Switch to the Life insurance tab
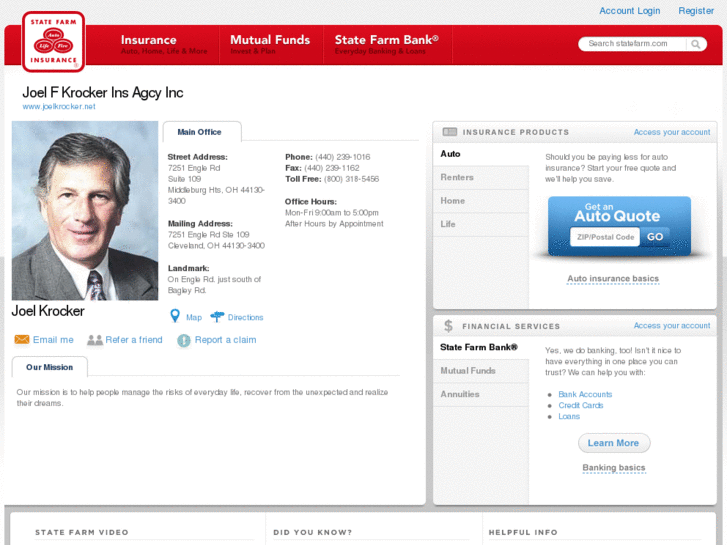727x545 pixels. click(481, 224)
